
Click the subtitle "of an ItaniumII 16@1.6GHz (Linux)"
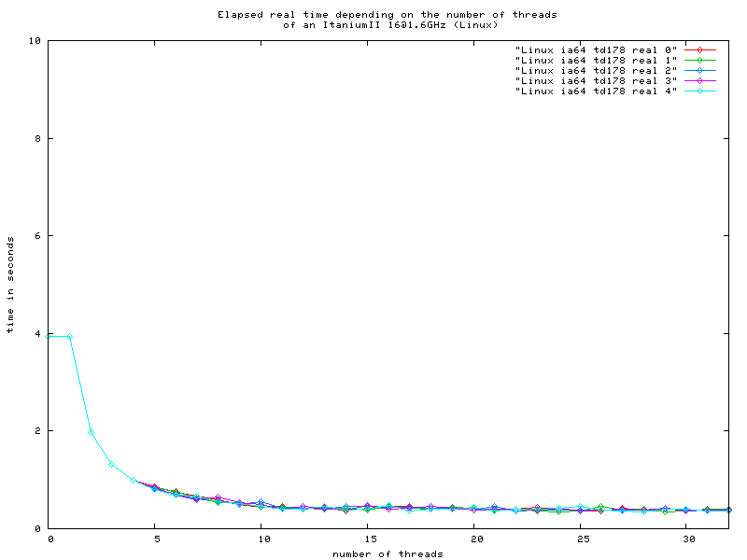[x=390, y=24]
